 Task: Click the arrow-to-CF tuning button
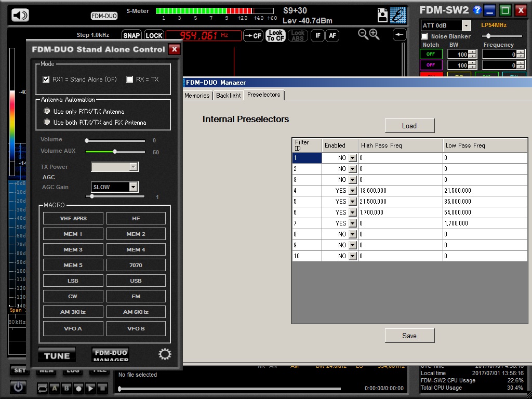253,36
